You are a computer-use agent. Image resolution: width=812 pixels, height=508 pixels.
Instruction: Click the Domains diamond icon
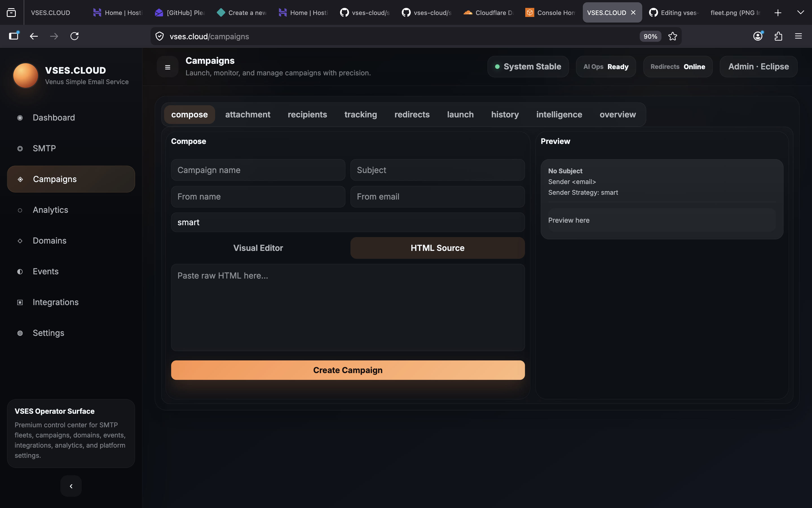point(20,241)
